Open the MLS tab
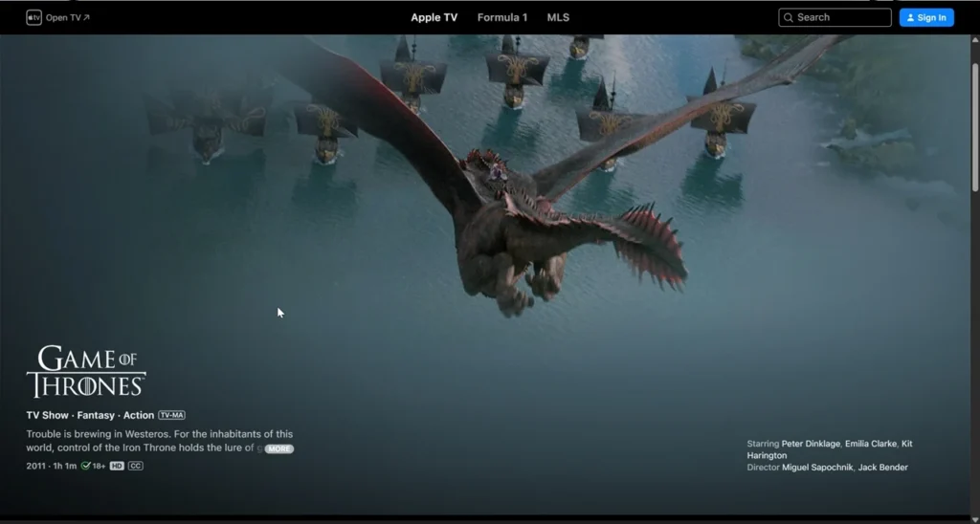 [558, 17]
